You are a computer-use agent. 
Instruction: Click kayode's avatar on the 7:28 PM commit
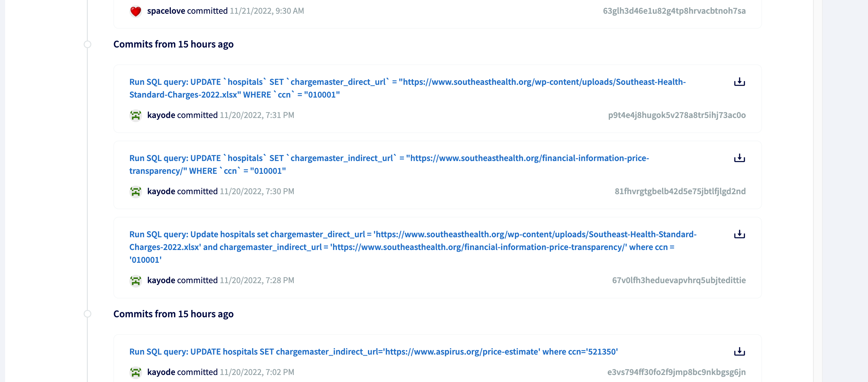(x=135, y=280)
